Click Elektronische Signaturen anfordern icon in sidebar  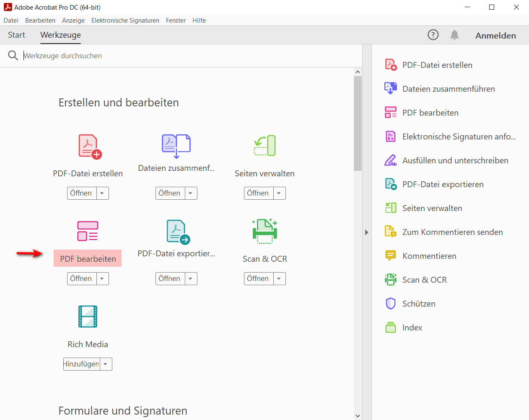point(391,136)
